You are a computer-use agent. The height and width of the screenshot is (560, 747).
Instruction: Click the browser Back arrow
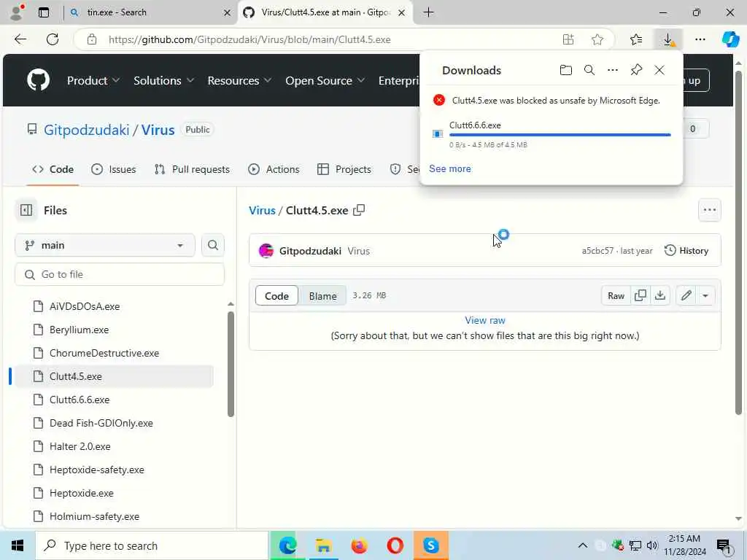[x=20, y=39]
